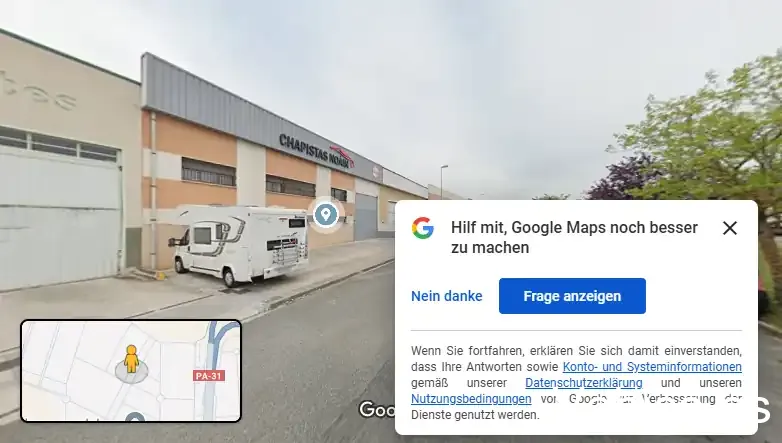Close the Google Maps feedback dialog
The width and height of the screenshot is (782, 443).
pos(730,228)
